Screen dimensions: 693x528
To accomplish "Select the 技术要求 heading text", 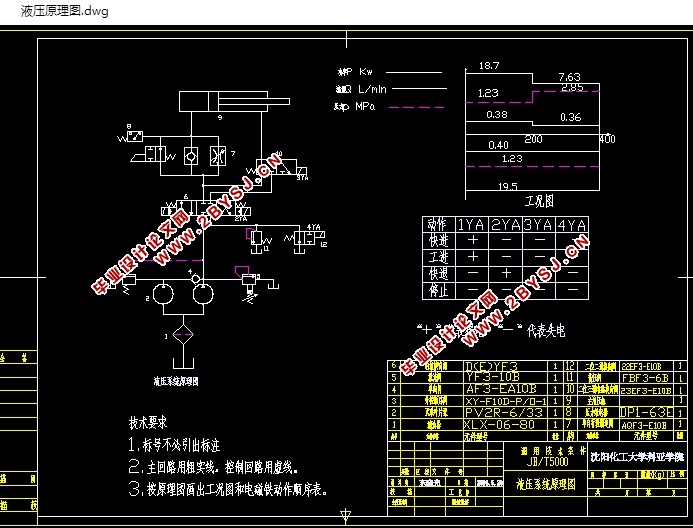I will point(154,423).
